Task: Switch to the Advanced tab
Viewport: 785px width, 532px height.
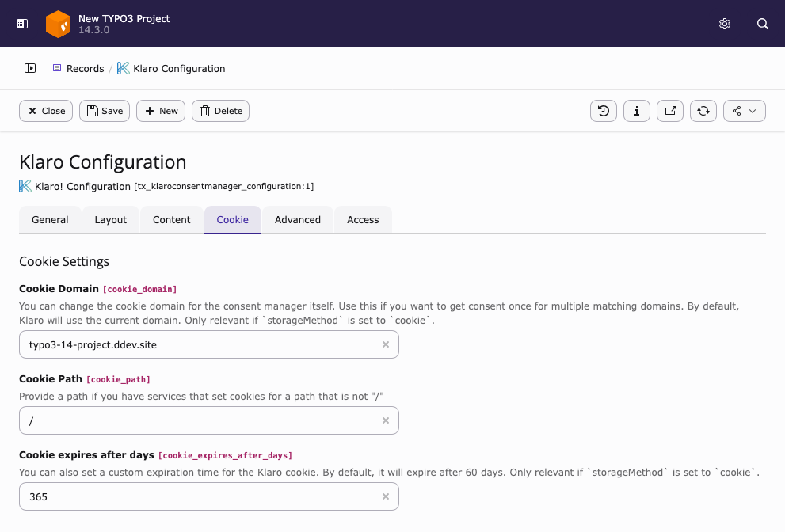Action: (x=298, y=220)
